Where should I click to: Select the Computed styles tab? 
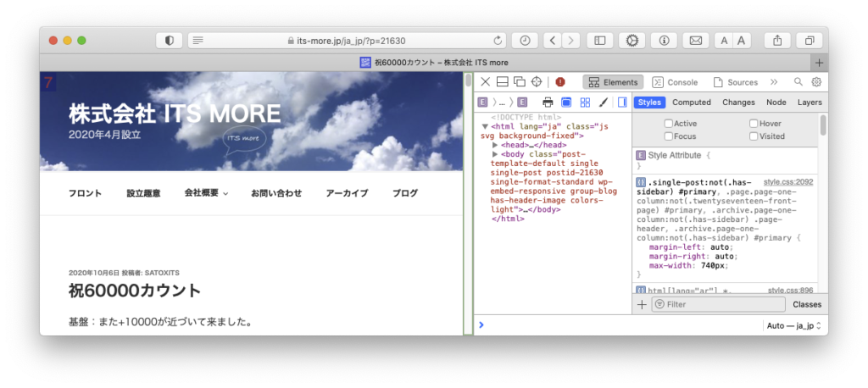(691, 103)
